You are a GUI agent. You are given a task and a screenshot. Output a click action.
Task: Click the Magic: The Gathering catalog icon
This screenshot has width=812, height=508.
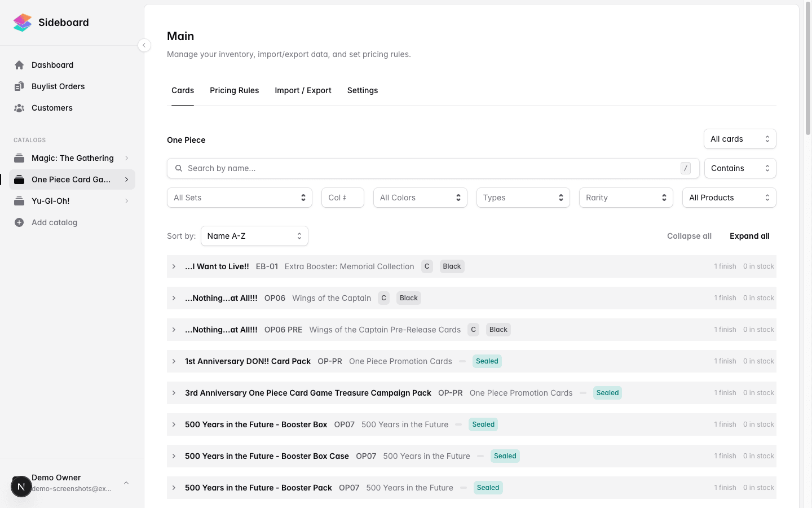pos(19,158)
